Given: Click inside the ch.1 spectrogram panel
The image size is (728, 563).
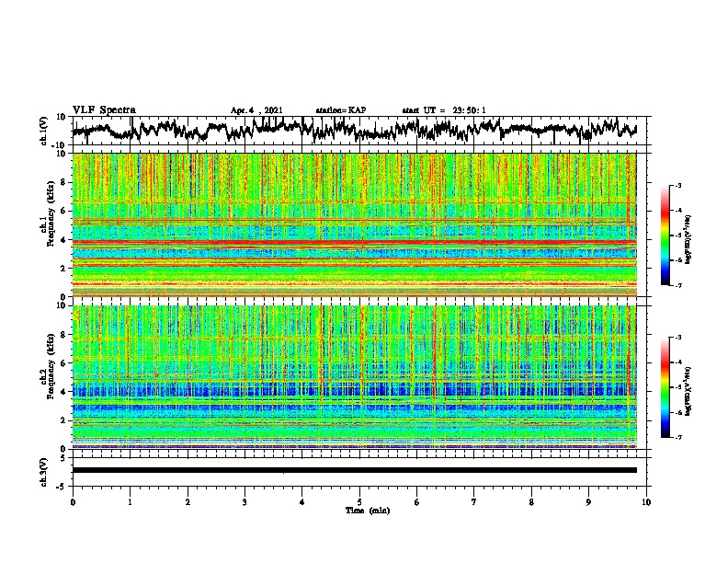Looking at the screenshot, I should tap(355, 224).
